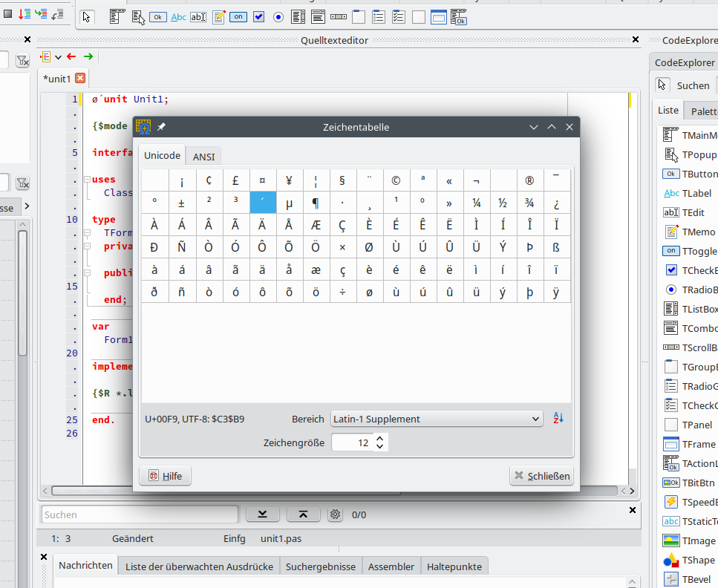Click the Hilfe button

(165, 476)
